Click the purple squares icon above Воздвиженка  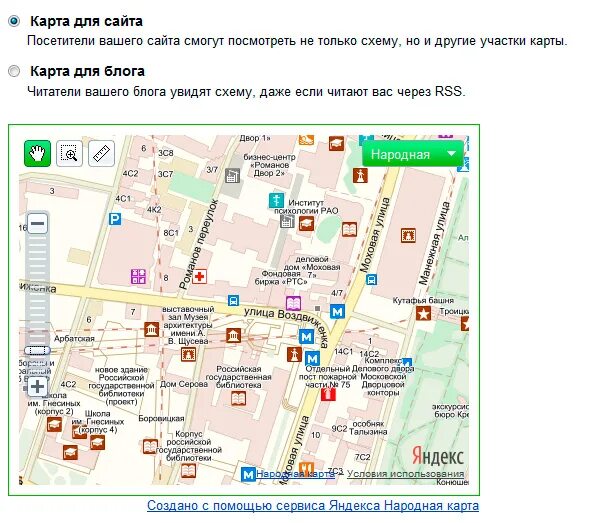point(138,276)
